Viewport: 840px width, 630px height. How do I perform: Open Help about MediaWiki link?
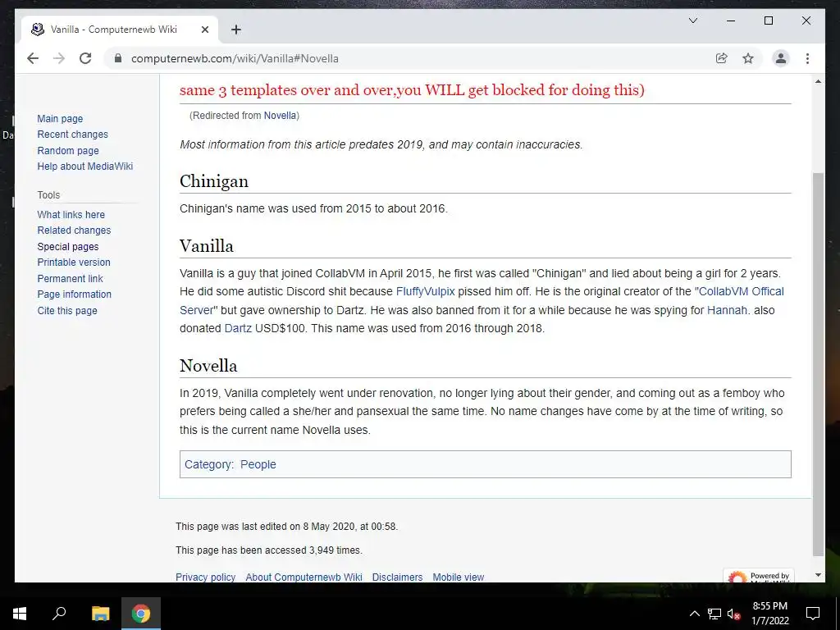85,166
